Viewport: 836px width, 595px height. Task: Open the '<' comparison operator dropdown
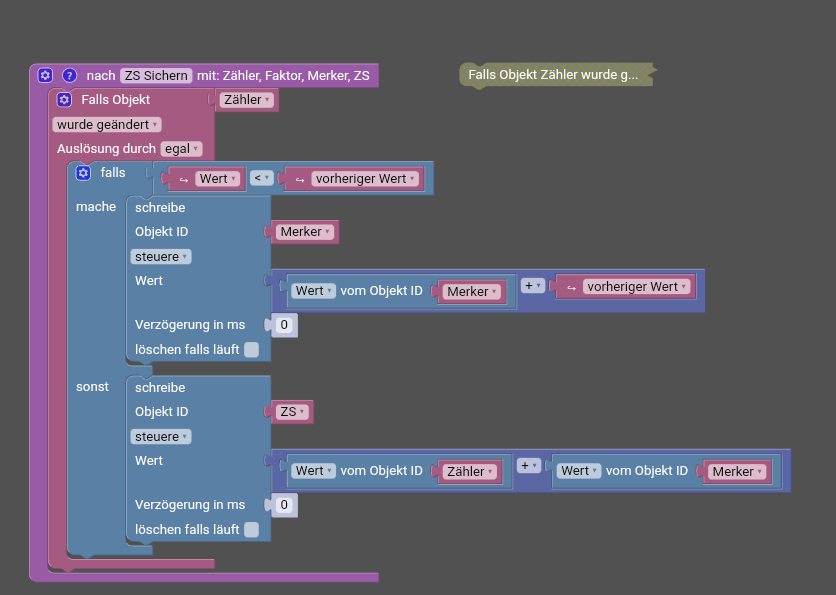261,178
